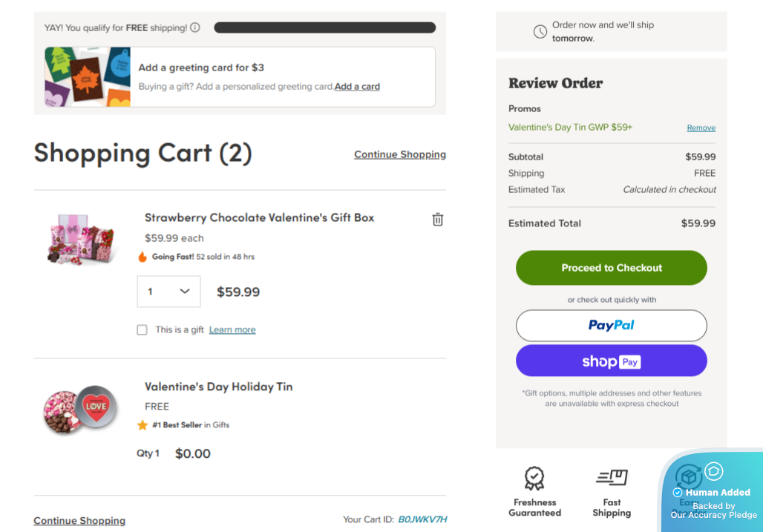The width and height of the screenshot is (763, 532).
Task: Check the "This is a gift" checkbox
Action: click(x=143, y=330)
